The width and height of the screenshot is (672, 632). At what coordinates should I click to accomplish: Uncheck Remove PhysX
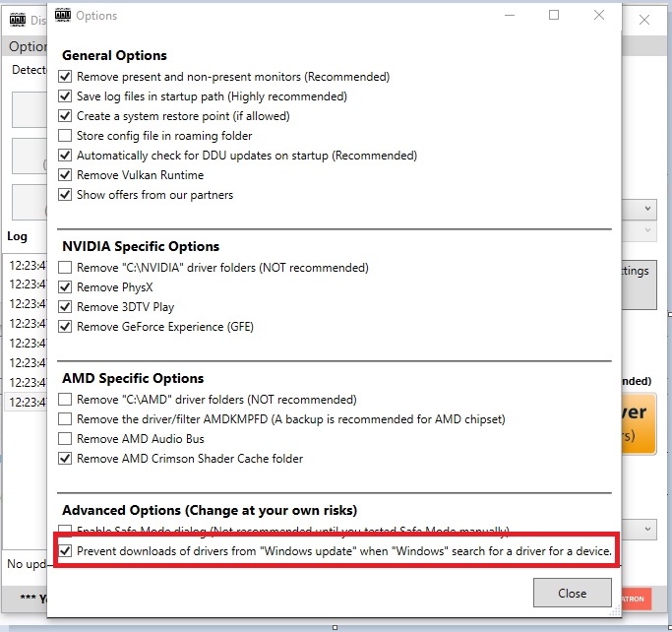point(65,287)
